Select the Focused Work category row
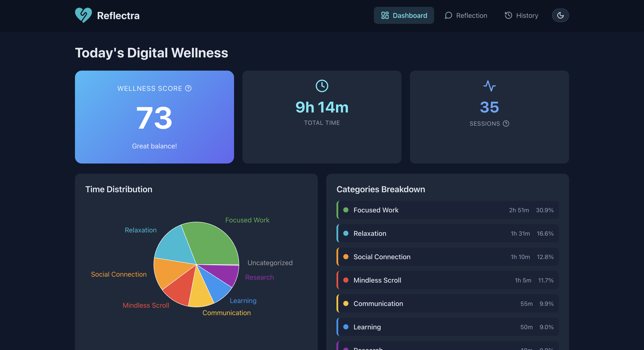The width and height of the screenshot is (644, 350). (x=447, y=210)
